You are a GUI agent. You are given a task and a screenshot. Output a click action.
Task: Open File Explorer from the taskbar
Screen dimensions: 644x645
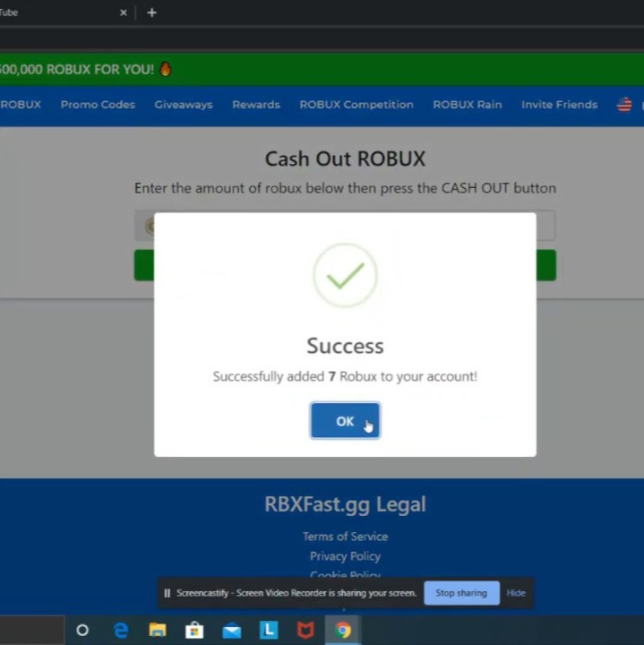(158, 630)
